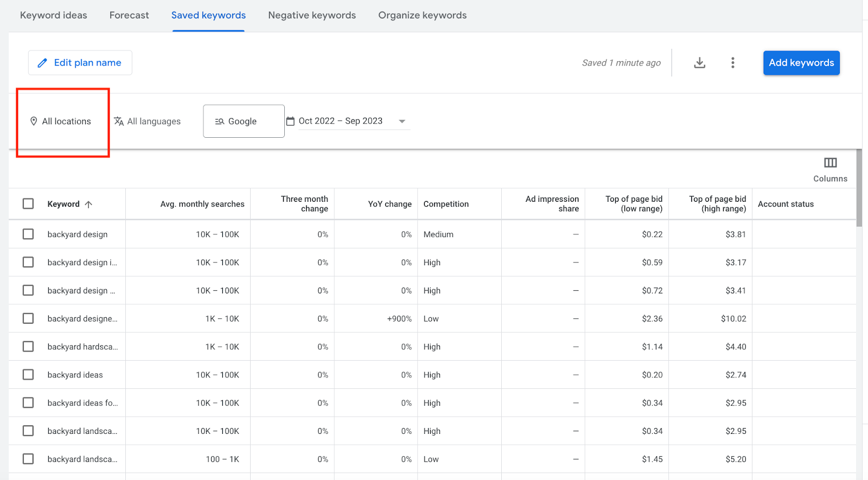Click the Keyword column header
The height and width of the screenshot is (480, 868).
(x=63, y=204)
